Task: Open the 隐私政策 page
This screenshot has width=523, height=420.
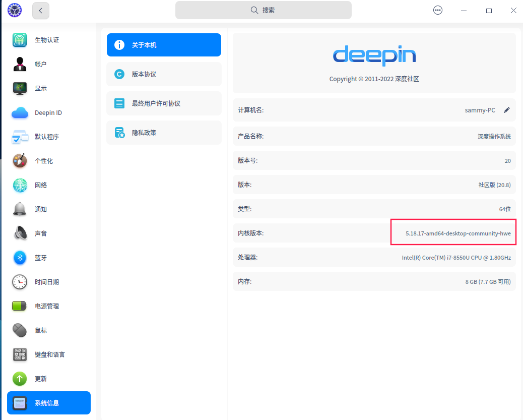Action: pyautogui.click(x=164, y=133)
